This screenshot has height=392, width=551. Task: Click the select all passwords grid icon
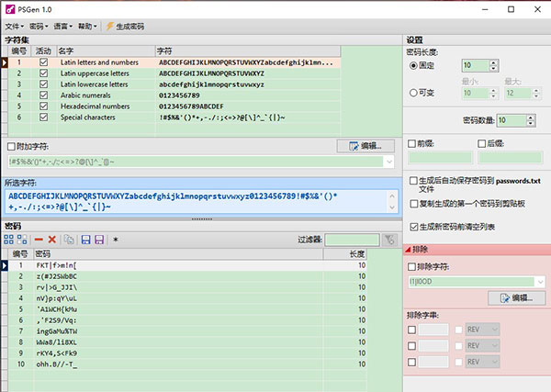click(9, 240)
